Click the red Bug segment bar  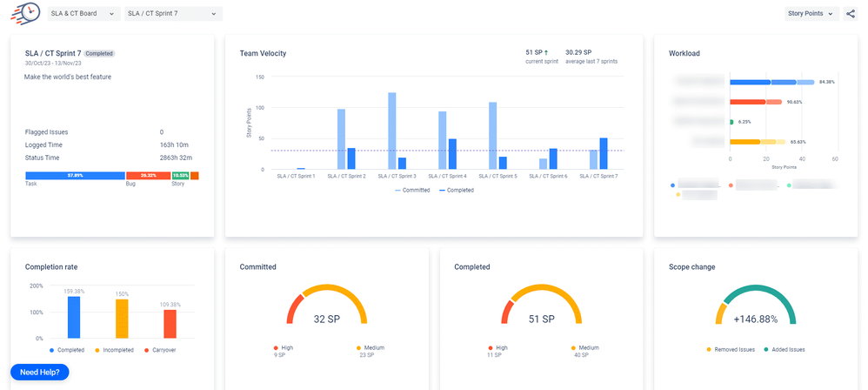148,176
